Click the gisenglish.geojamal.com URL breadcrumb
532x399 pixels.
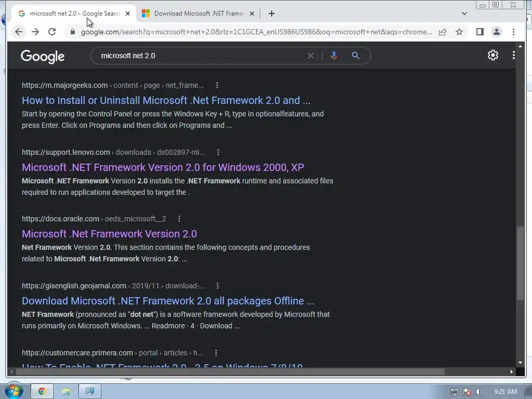pyautogui.click(x=113, y=286)
